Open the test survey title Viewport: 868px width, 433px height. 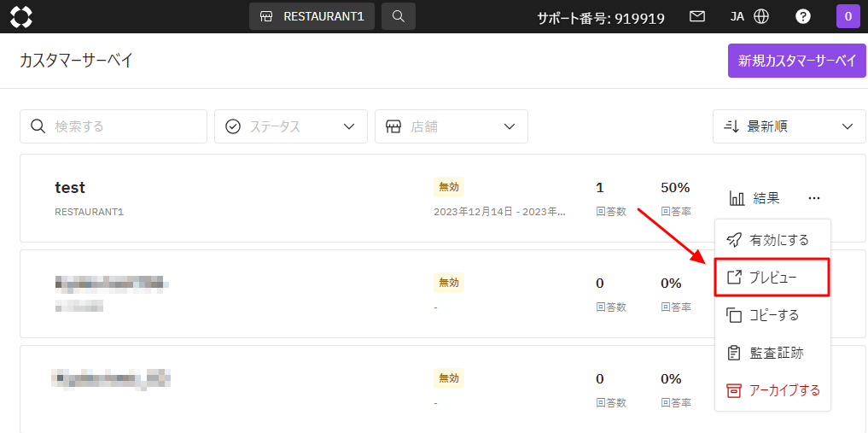(x=70, y=188)
